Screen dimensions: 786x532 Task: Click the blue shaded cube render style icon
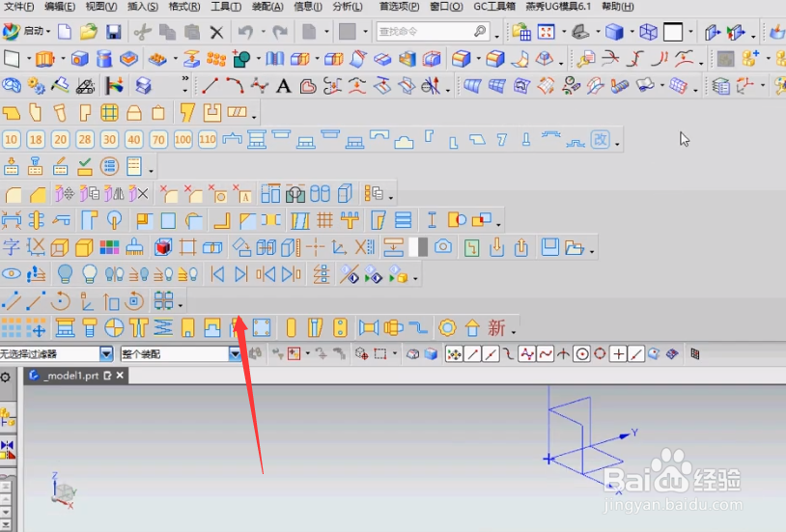point(614,32)
